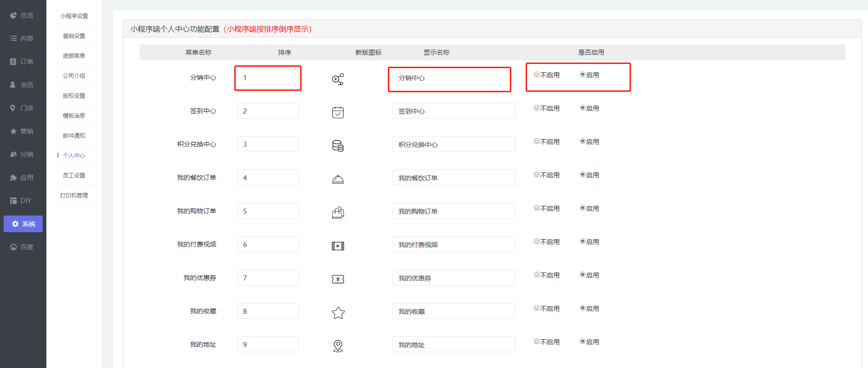The image size is (868, 368).
Task: Edit the 签到中心 display name field
Action: [454, 111]
